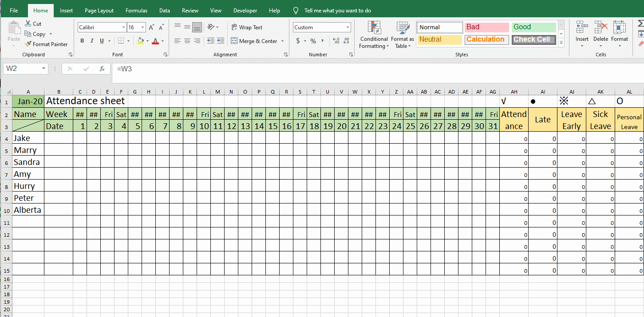Apply accounting dollar format
Image resolution: width=644 pixels, height=317 pixels.
click(298, 41)
